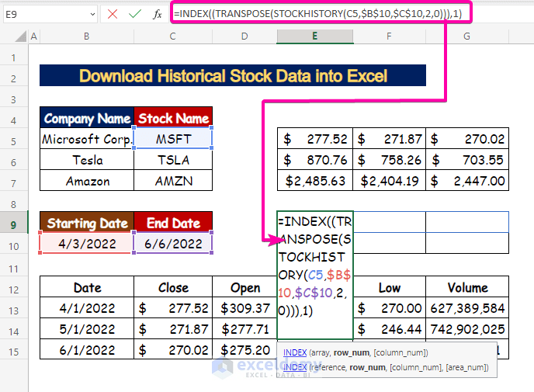The image size is (534, 392).
Task: Select the $758.26 cell
Action: tap(390, 160)
